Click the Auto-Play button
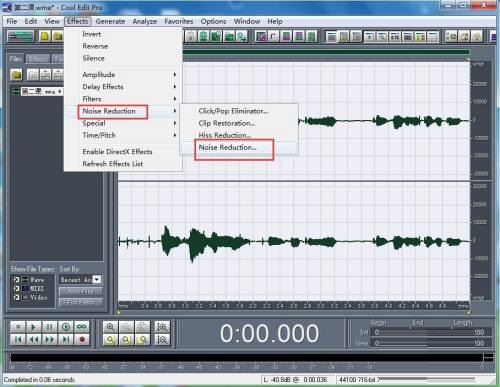This screenshot has height=387, width=500. pyautogui.click(x=80, y=292)
